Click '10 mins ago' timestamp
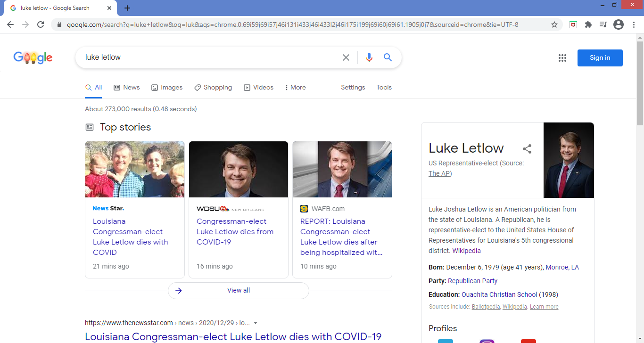The height and width of the screenshot is (343, 644). click(318, 266)
